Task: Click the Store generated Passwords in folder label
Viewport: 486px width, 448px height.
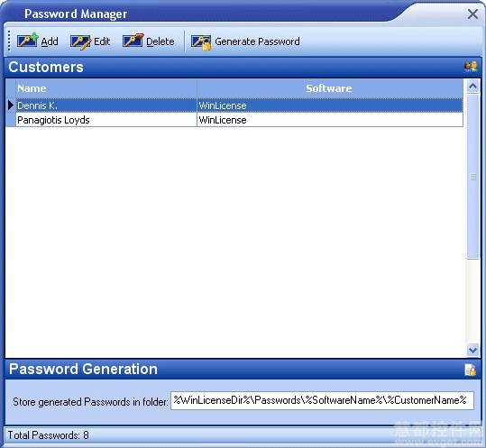Action: pyautogui.click(x=90, y=402)
